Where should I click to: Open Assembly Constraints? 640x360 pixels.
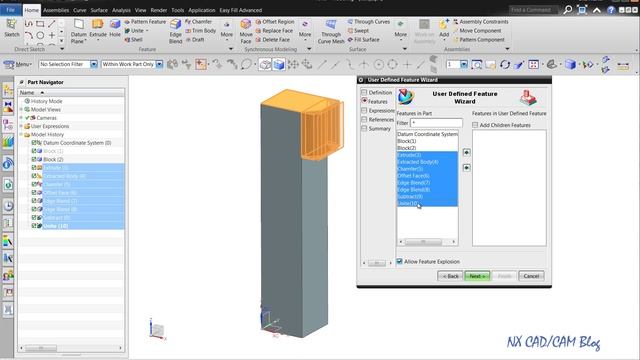tap(480, 22)
